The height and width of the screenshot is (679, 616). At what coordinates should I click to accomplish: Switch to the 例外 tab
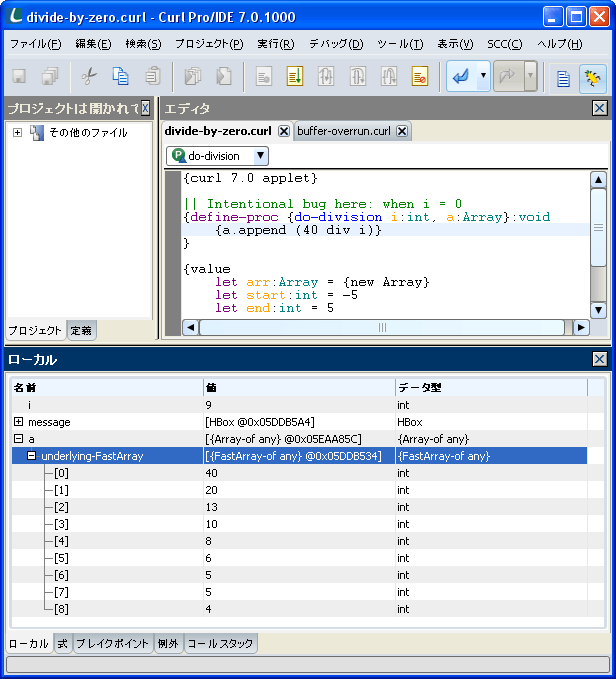(168, 643)
